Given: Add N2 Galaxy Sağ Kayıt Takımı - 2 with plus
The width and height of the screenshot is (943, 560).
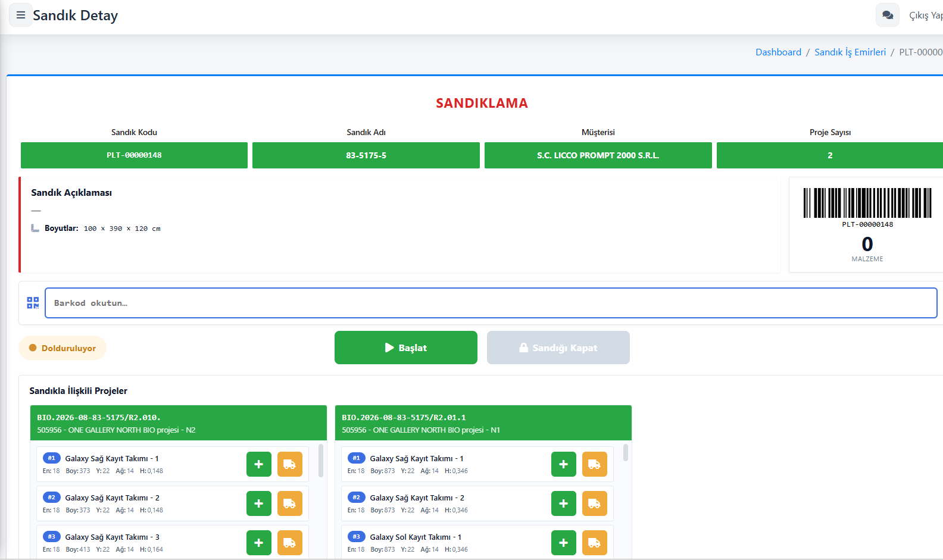Looking at the screenshot, I should [x=259, y=503].
